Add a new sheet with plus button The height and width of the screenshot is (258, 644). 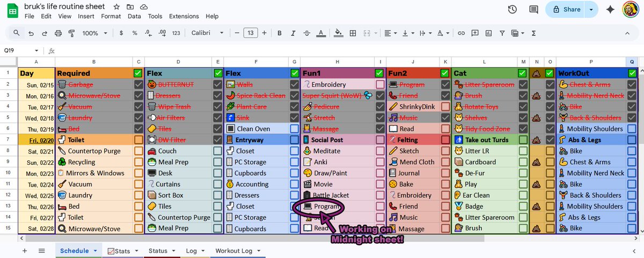click(24, 250)
